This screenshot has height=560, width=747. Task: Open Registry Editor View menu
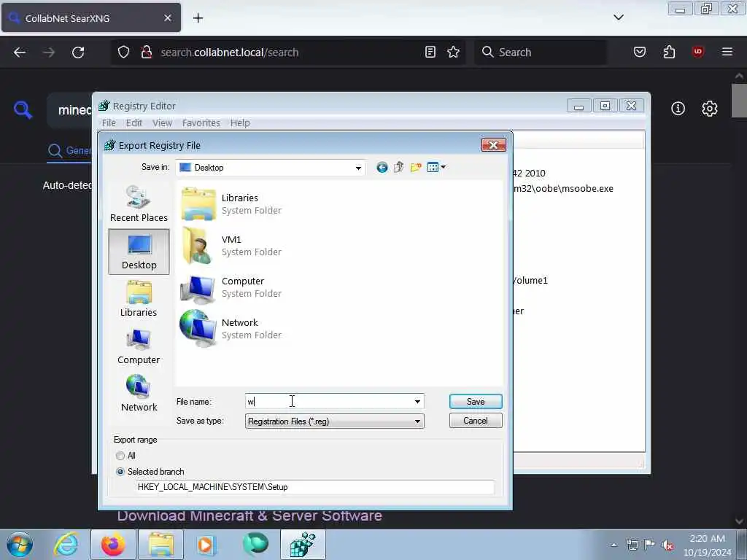162,122
